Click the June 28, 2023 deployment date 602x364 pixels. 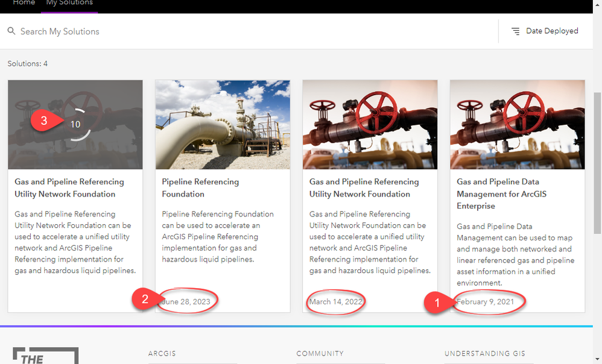click(x=186, y=301)
